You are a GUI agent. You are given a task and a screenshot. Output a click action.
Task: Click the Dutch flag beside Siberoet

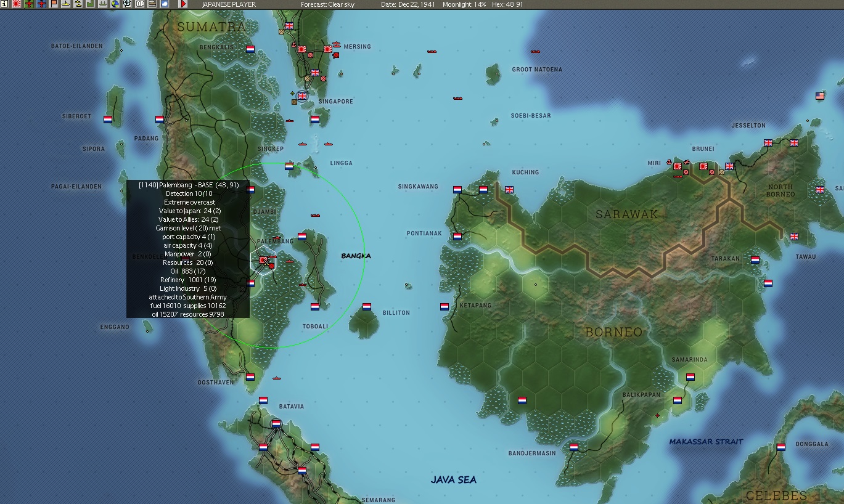click(x=108, y=120)
